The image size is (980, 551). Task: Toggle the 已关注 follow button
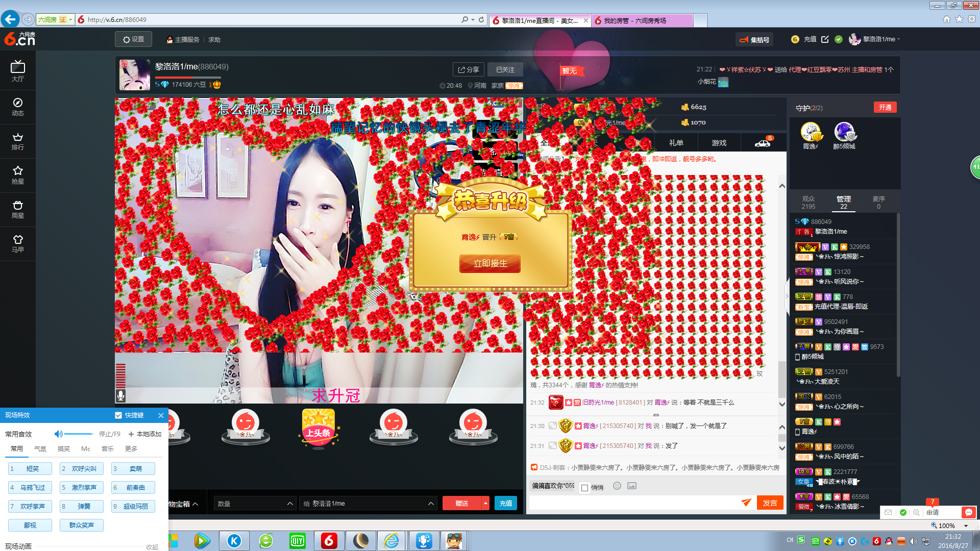click(505, 70)
